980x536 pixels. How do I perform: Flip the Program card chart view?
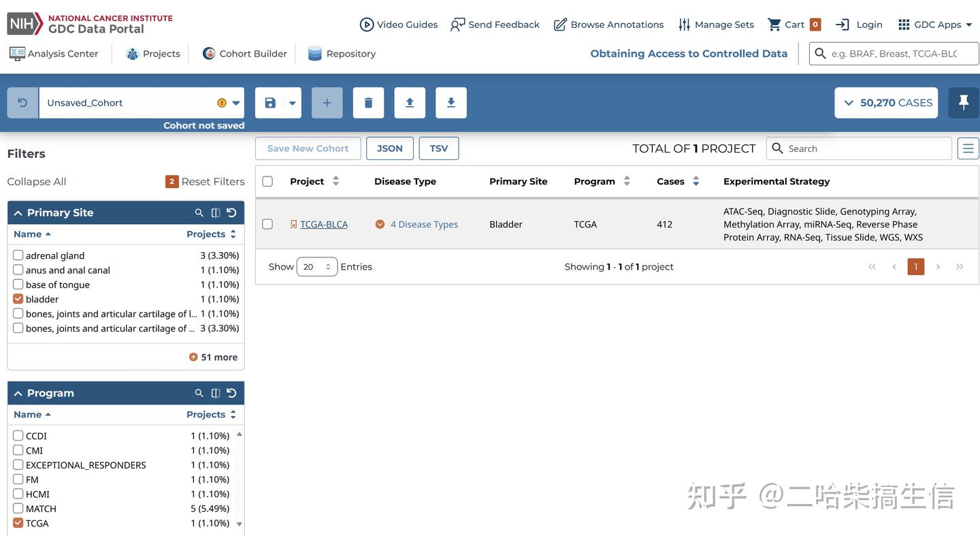216,393
